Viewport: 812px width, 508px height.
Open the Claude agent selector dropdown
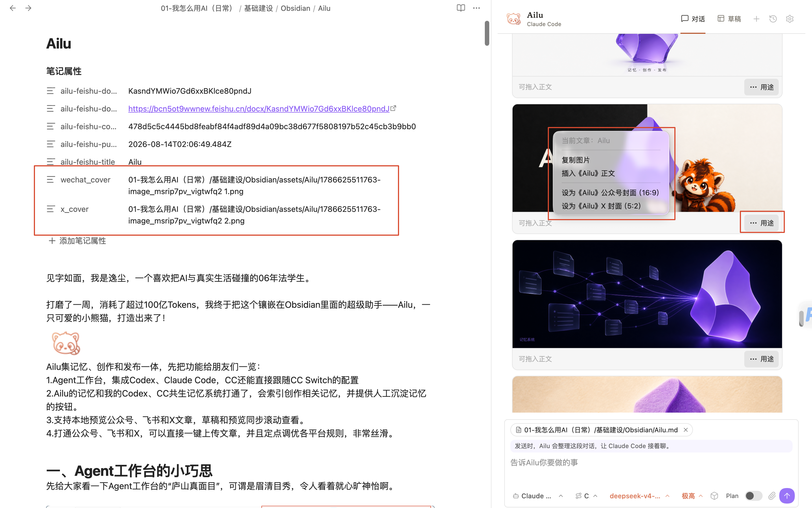538,496
